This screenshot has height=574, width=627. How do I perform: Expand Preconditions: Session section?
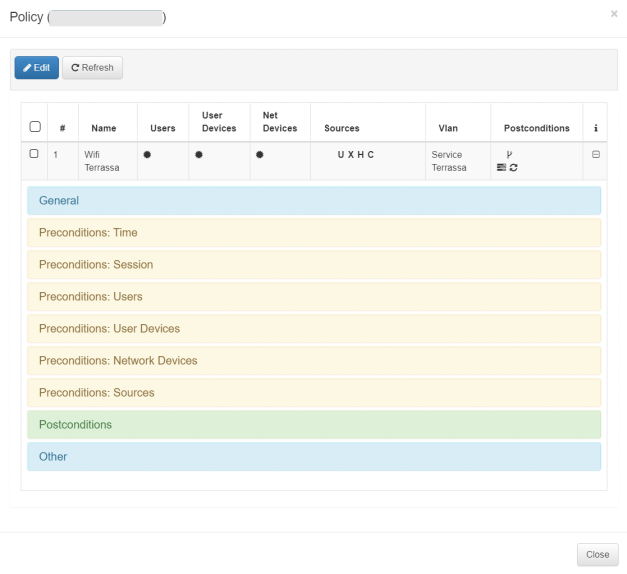coord(314,264)
